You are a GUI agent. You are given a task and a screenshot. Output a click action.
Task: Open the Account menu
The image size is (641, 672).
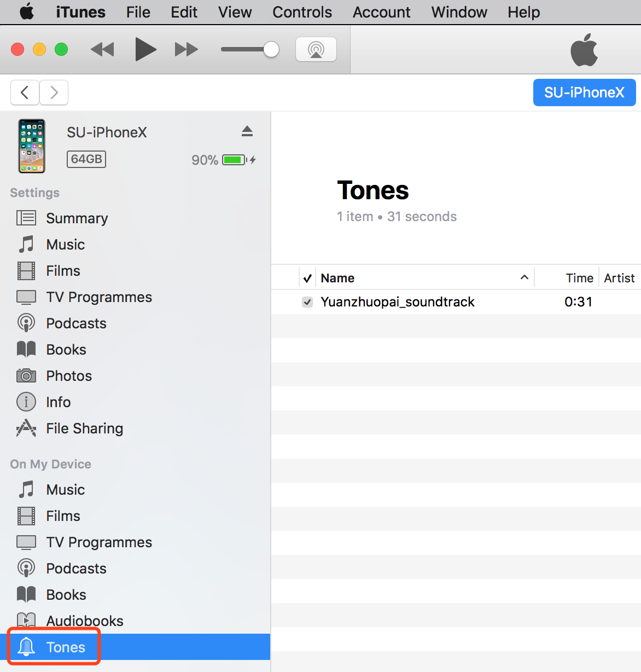pos(381,12)
